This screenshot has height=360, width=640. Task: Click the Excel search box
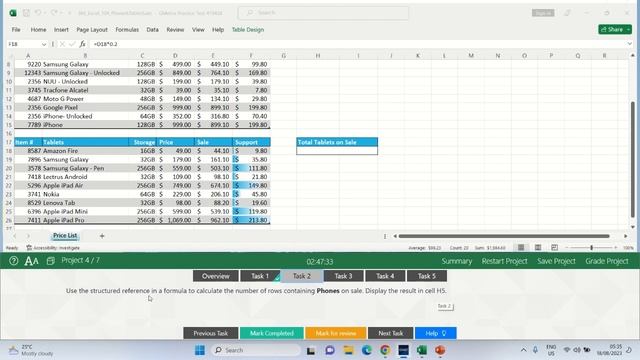pyautogui.click(x=323, y=13)
